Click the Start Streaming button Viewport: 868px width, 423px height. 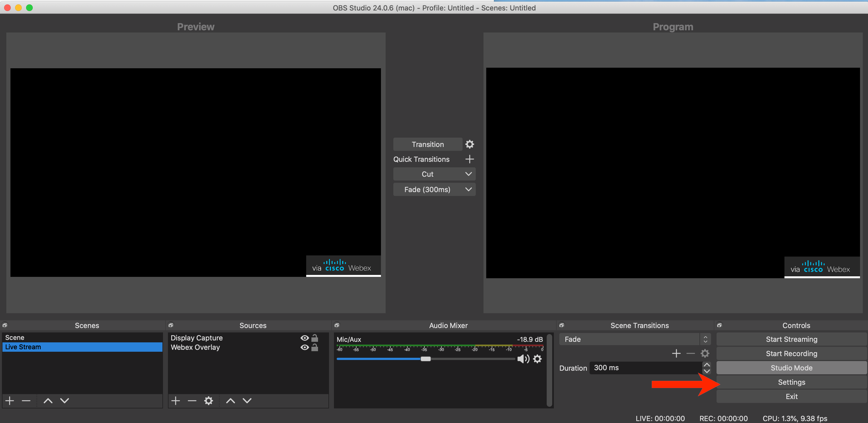(x=790, y=339)
